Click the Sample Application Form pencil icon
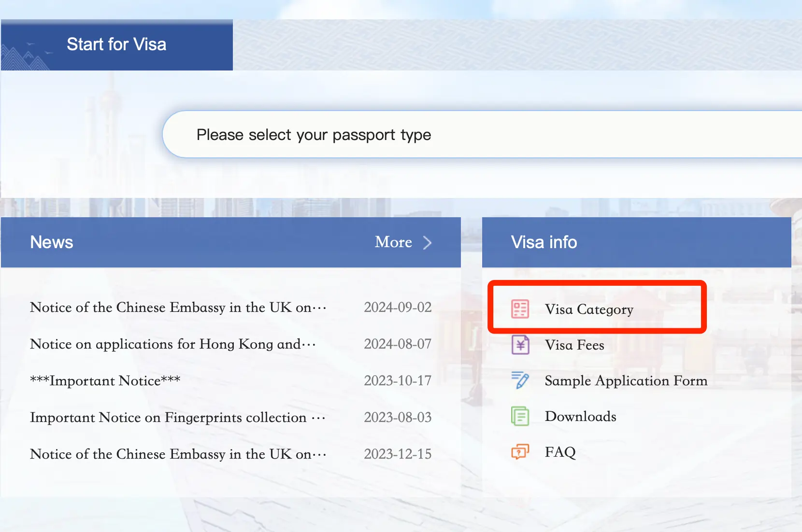This screenshot has height=532, width=802. click(520, 380)
